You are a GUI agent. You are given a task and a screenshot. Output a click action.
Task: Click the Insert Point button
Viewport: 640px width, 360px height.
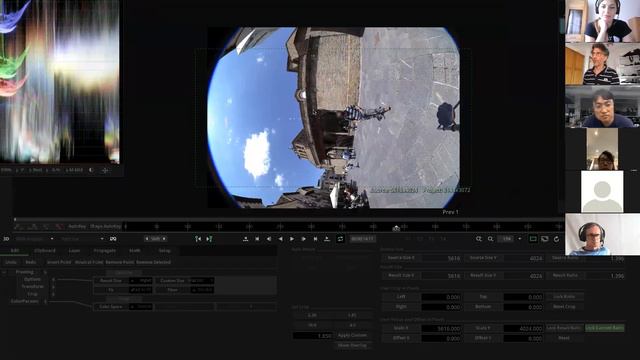point(59,262)
